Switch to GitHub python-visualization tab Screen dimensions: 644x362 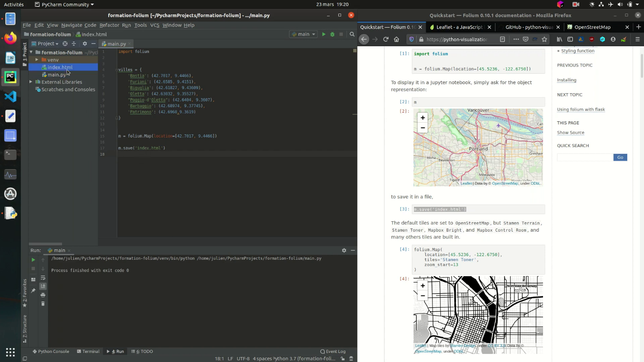529,27
